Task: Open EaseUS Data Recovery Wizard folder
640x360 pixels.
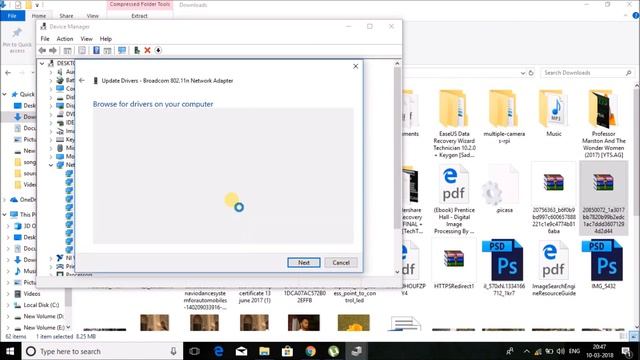Action: 454,124
